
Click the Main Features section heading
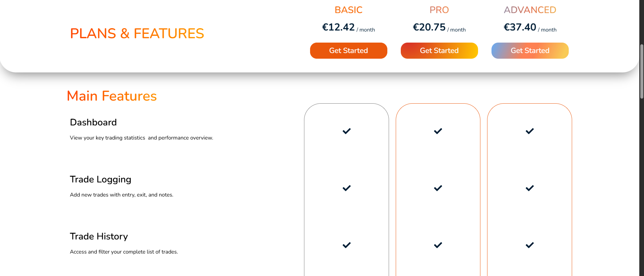[112, 96]
